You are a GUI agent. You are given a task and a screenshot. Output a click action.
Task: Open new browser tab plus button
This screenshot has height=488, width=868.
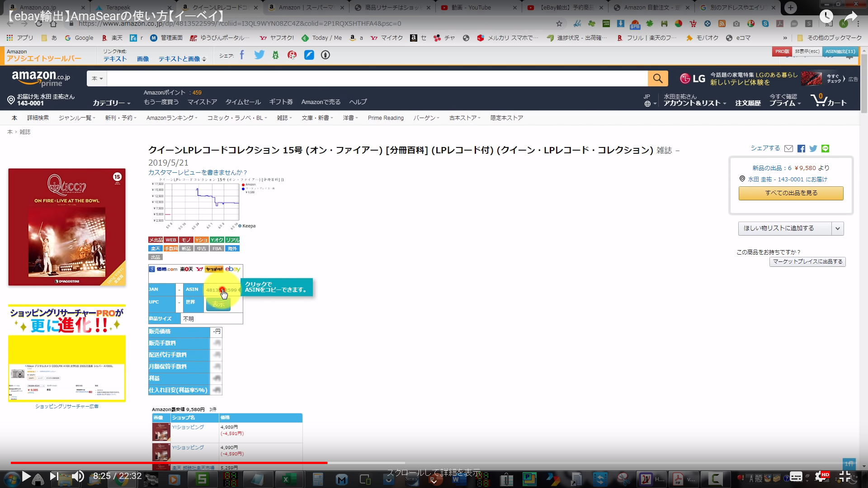point(791,7)
